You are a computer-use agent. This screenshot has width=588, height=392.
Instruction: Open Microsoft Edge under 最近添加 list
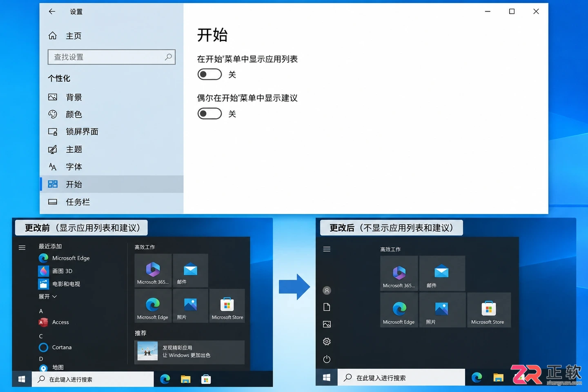[x=64, y=258]
